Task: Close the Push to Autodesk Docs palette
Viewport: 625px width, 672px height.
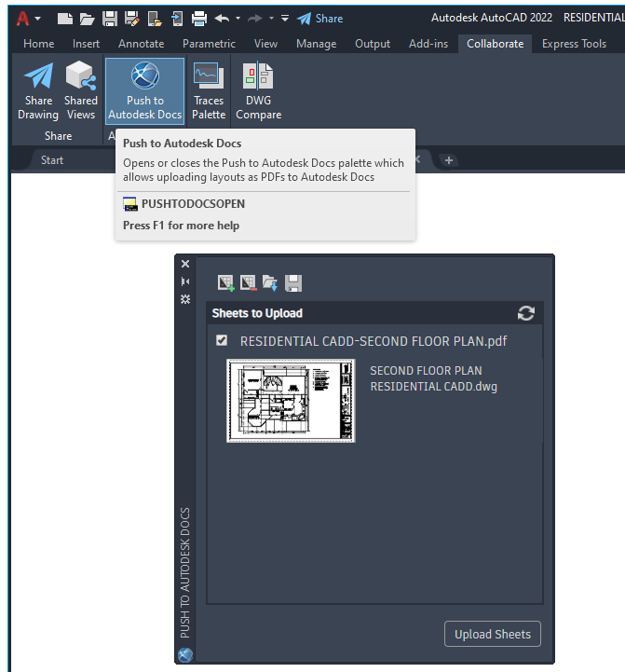Action: click(185, 264)
